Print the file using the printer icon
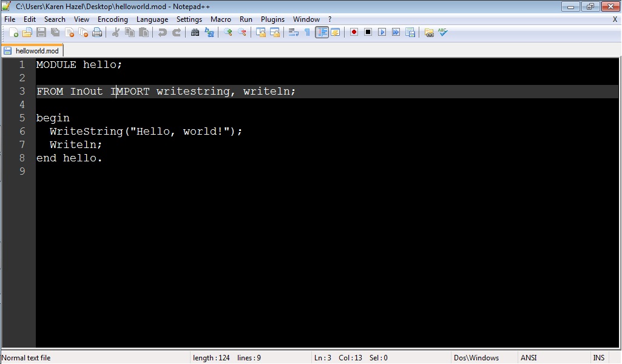 (97, 32)
